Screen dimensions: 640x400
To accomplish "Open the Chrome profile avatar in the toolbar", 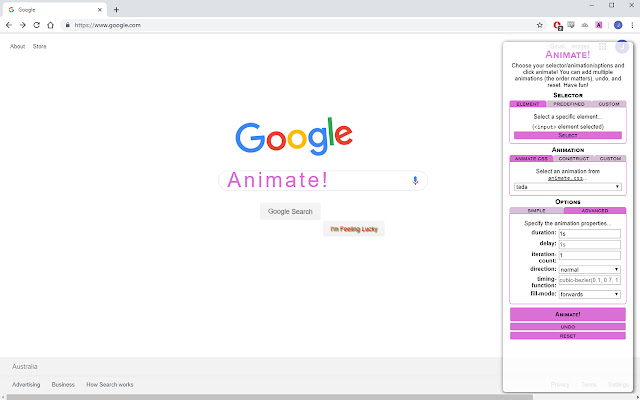I will [618, 25].
